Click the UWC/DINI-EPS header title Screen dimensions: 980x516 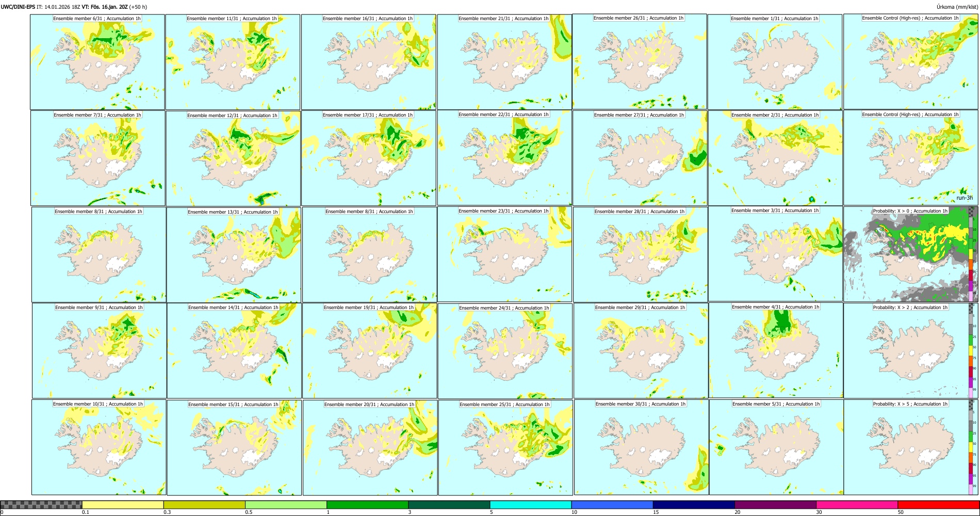coord(18,7)
